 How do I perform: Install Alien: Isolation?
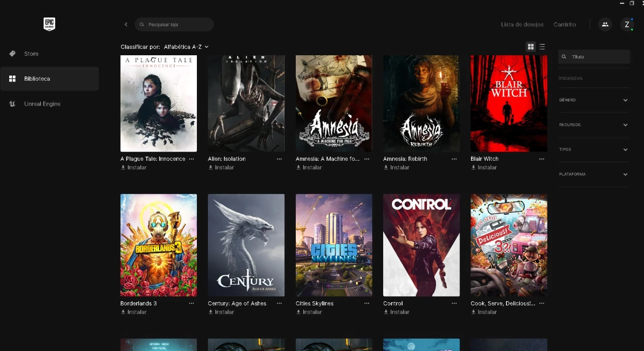[221, 168]
